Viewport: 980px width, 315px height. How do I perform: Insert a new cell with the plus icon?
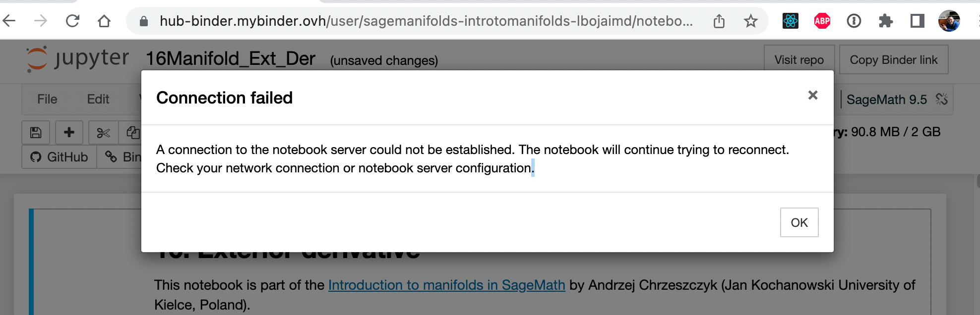coord(68,132)
